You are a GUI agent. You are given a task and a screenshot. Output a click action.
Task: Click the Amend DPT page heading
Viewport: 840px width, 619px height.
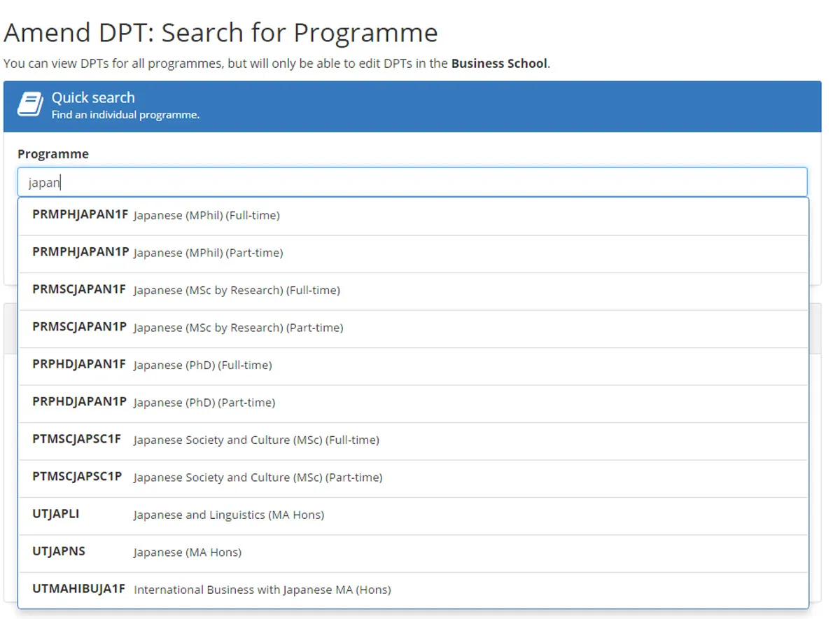click(221, 32)
